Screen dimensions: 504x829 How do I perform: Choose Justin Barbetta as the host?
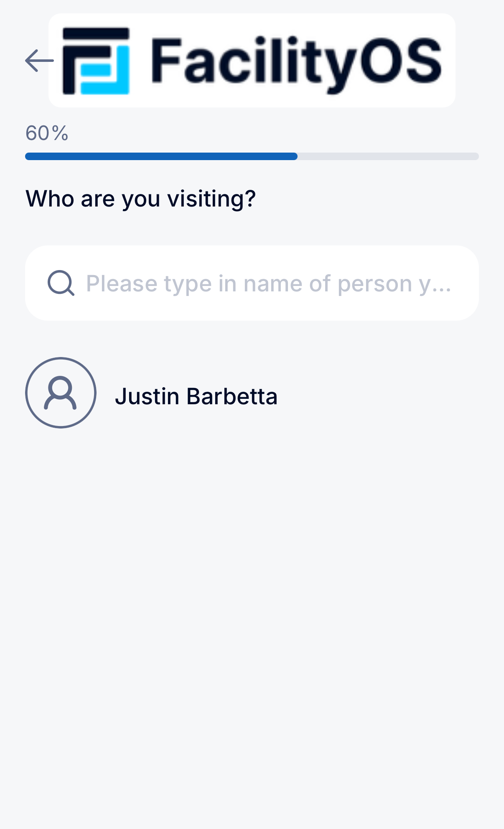pos(196,396)
